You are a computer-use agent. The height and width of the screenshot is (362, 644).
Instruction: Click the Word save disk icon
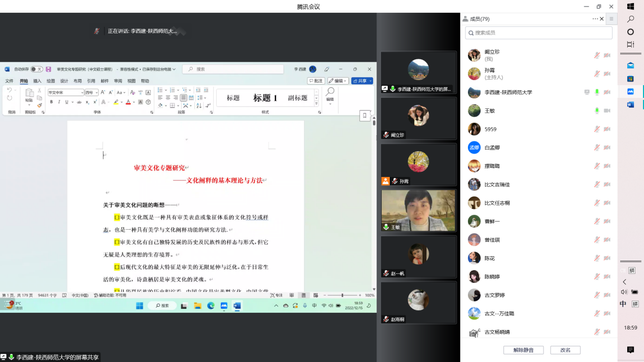[x=48, y=69]
